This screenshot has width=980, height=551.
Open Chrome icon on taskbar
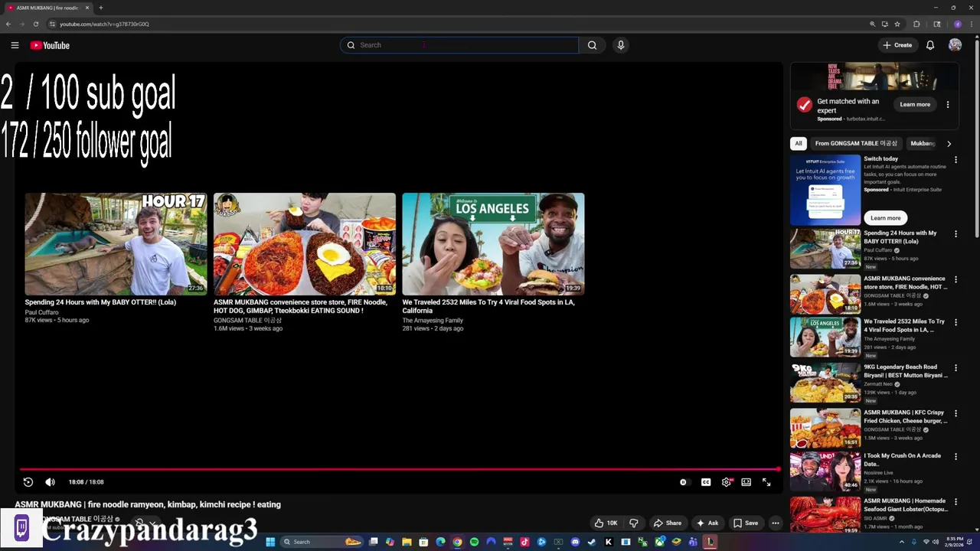457,542
